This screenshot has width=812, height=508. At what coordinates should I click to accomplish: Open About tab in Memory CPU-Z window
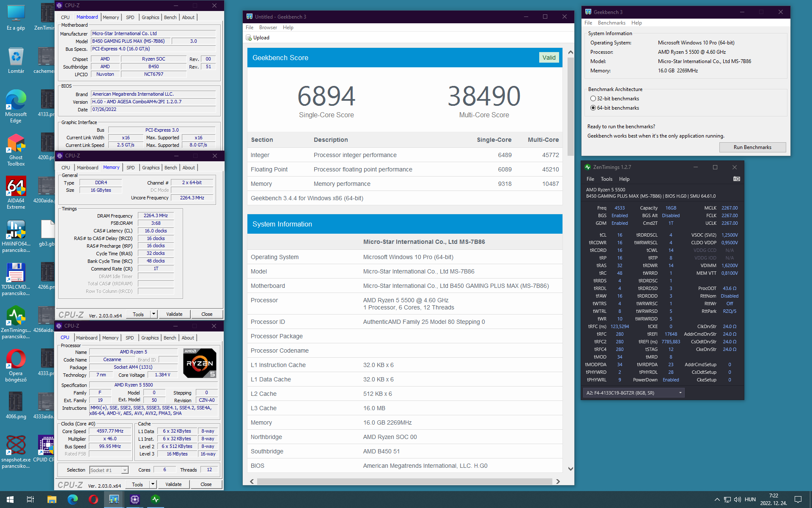[189, 168]
